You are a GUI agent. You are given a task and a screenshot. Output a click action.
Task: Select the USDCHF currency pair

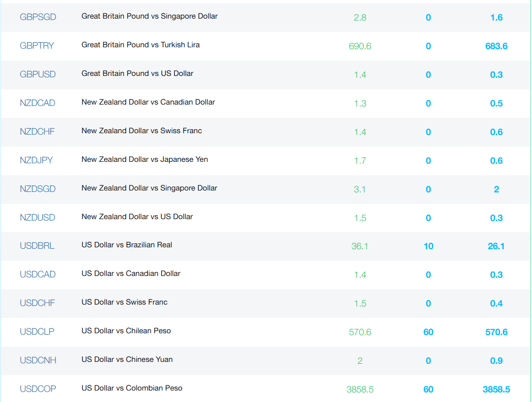click(37, 303)
